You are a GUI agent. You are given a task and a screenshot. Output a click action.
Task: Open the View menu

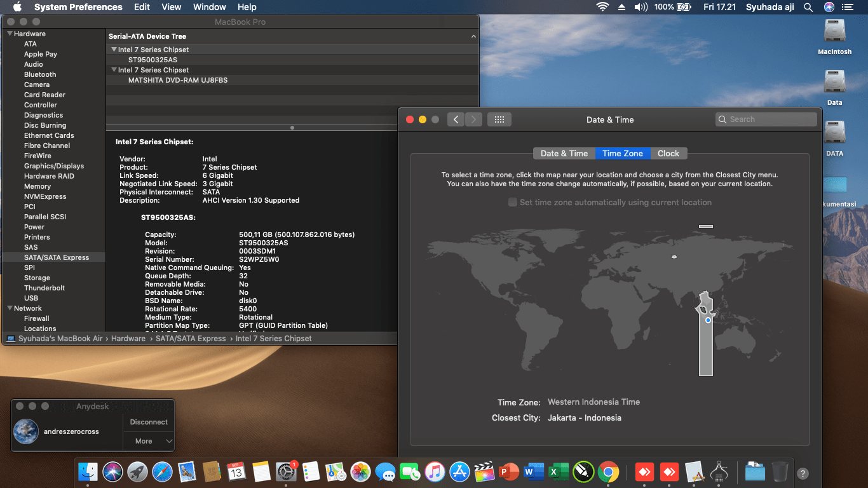point(172,7)
